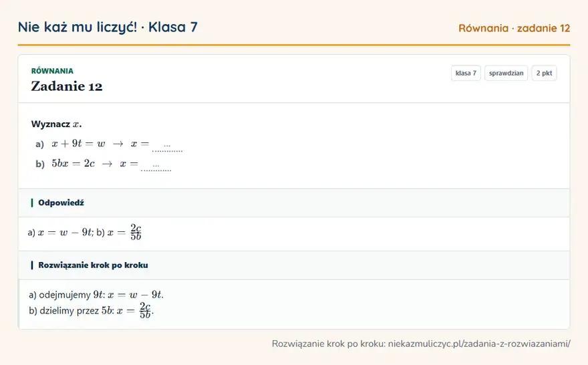Click the dotted answer blank for part b)
Viewport: 588px width, 365px height.
pos(156,166)
